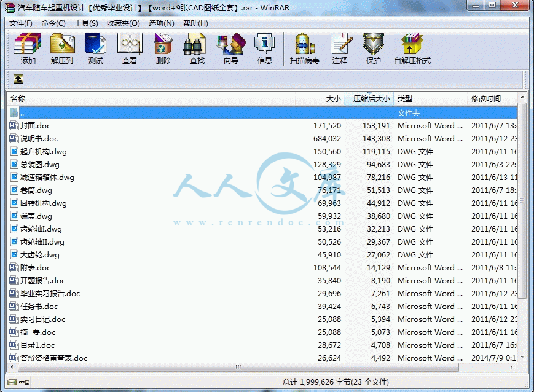The height and width of the screenshot is (392, 534).
Task: Select the 摘 要.doc file
Action: pyautogui.click(x=37, y=332)
